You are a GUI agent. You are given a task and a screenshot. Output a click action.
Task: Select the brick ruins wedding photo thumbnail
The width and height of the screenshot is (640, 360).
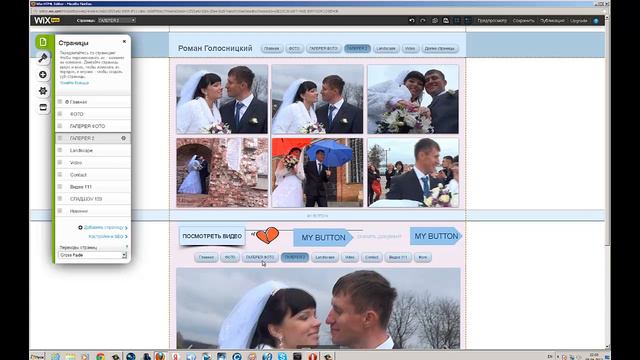tap(222, 173)
